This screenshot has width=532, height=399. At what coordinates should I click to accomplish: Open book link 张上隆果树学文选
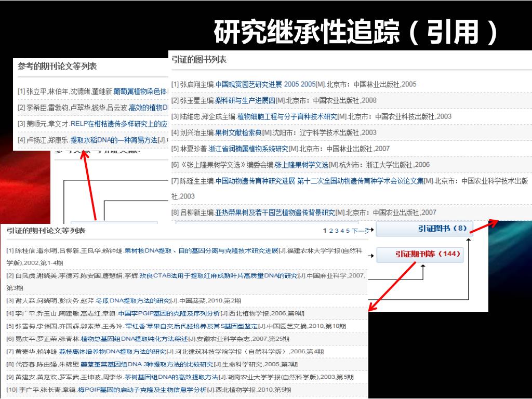[302, 165]
